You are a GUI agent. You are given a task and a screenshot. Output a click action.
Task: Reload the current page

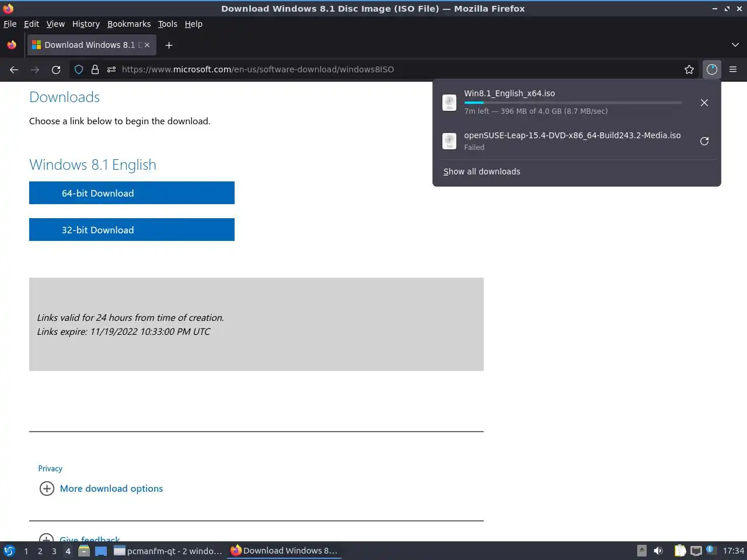(56, 69)
